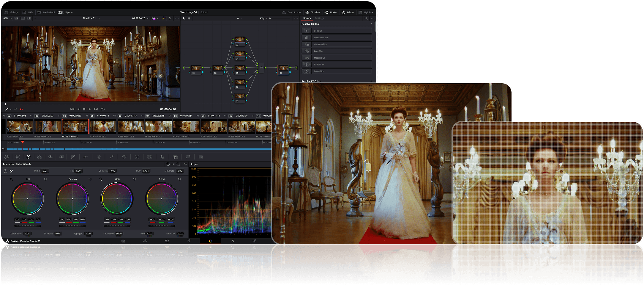Select the Qualifier eyedropper tool
Viewport: 644px width, 285px height.
coord(112,157)
